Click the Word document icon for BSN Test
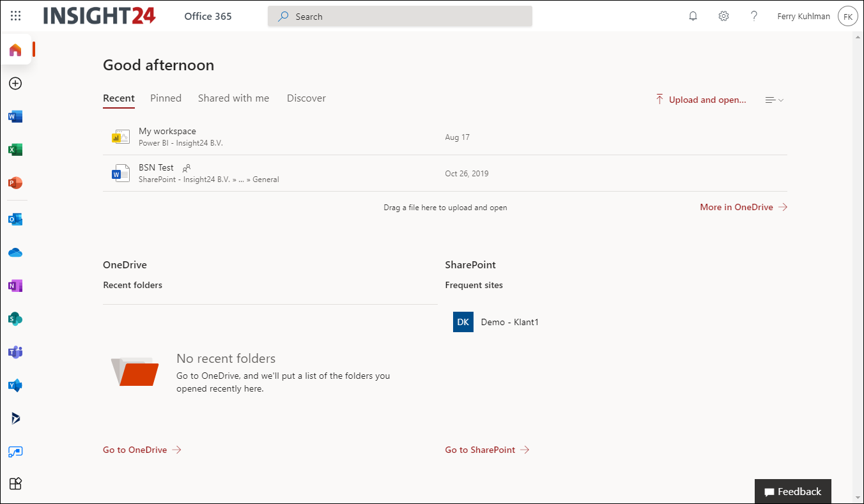Viewport: 864px width, 504px height. pos(120,173)
